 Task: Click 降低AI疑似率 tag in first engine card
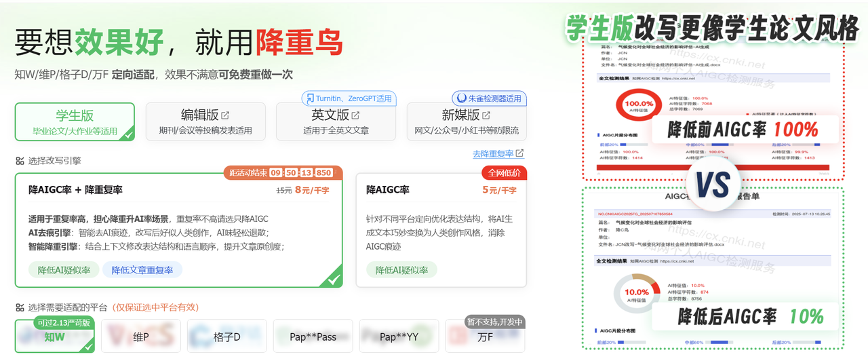coord(64,269)
